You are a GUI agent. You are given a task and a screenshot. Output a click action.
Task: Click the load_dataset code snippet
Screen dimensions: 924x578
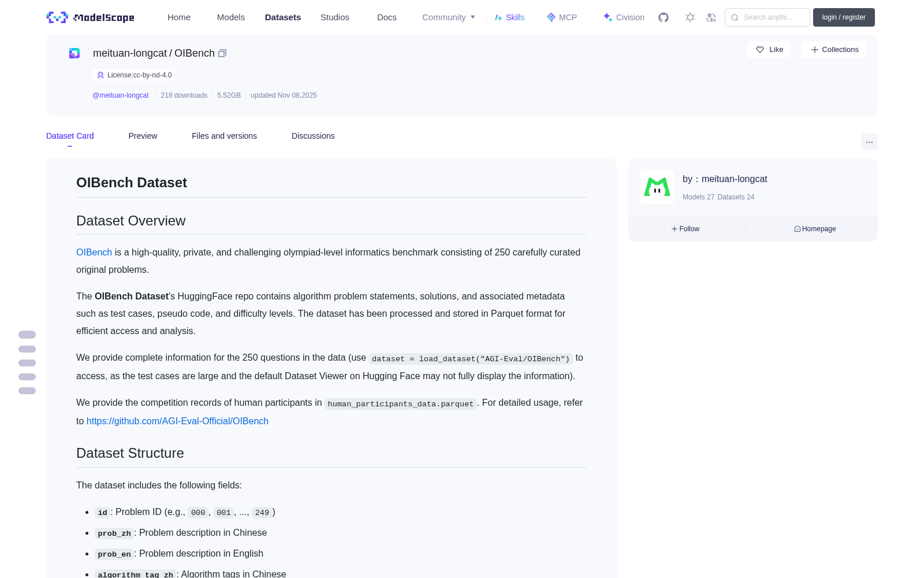coord(471,359)
